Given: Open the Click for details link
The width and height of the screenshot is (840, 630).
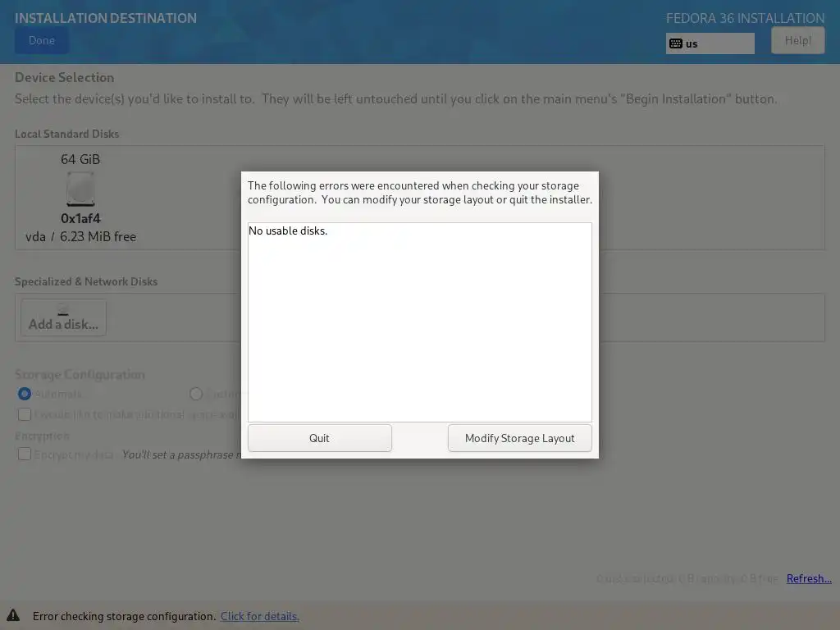Looking at the screenshot, I should tap(260, 616).
